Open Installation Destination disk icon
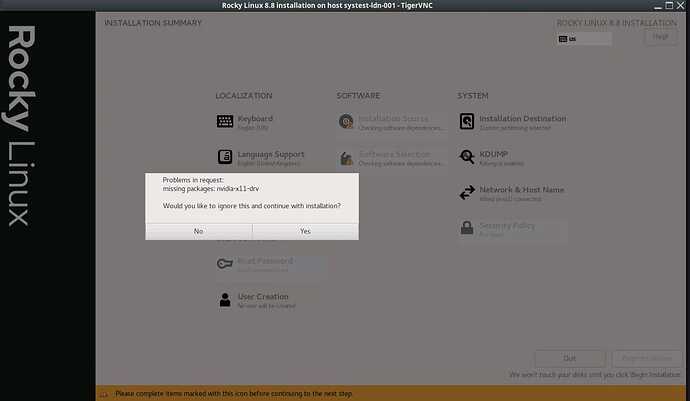Viewport: 690px width, 401px height. (467, 121)
